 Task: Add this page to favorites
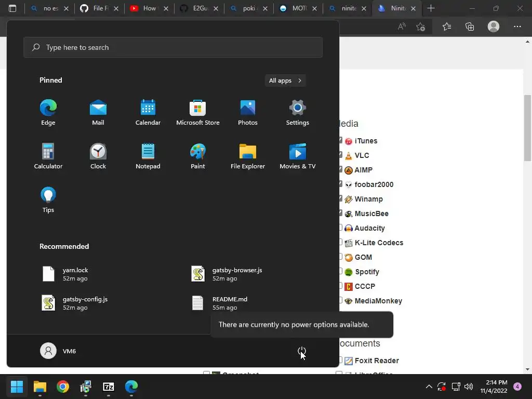click(x=421, y=26)
